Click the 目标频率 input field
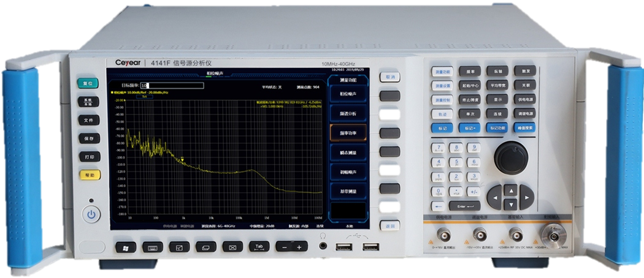The height and width of the screenshot is (278, 644). 171,85
